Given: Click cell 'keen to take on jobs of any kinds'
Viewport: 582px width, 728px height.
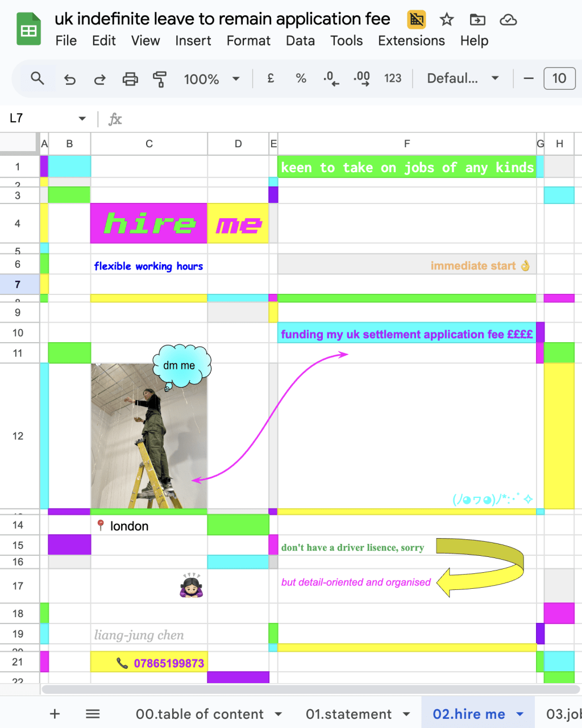Looking at the screenshot, I should (407, 167).
